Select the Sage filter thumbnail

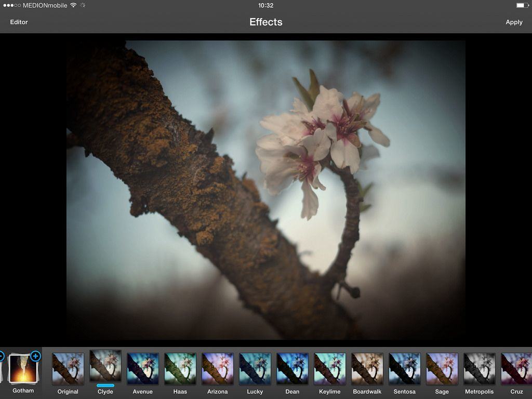point(442,369)
